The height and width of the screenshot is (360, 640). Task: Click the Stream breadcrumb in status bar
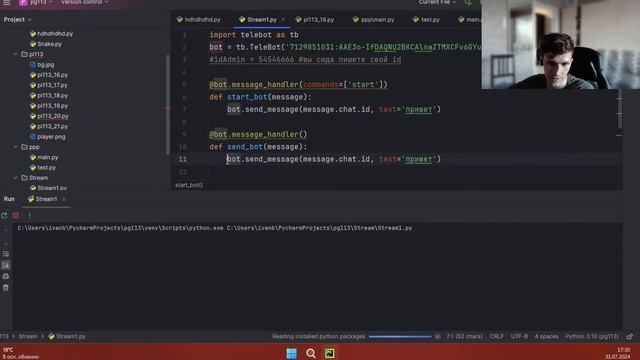click(x=27, y=336)
